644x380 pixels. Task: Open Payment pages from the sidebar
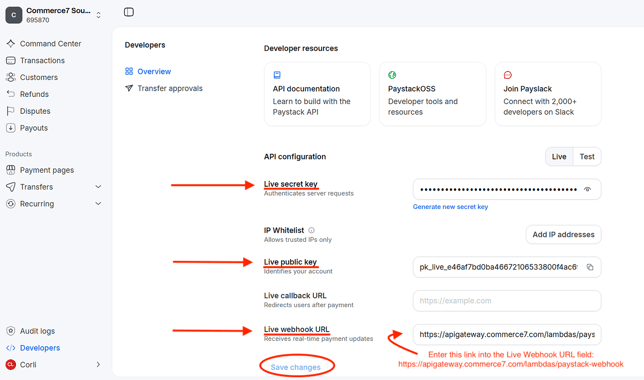click(x=46, y=170)
